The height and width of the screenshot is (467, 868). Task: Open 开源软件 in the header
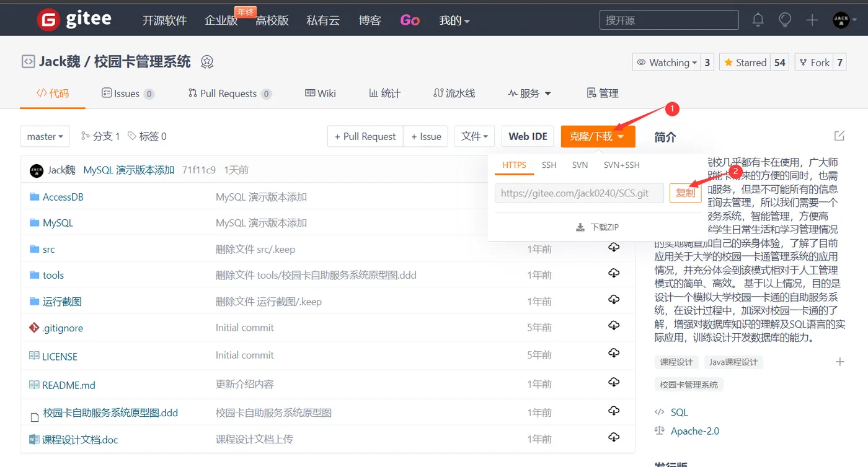[x=164, y=20]
